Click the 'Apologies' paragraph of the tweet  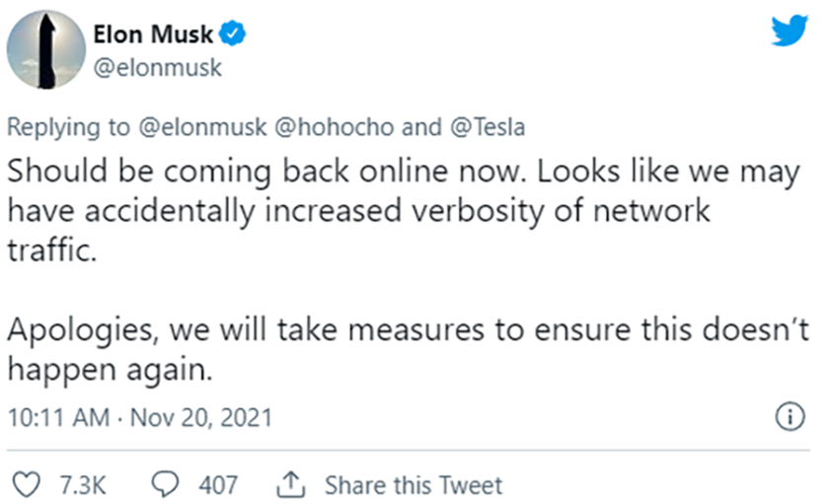395,348
